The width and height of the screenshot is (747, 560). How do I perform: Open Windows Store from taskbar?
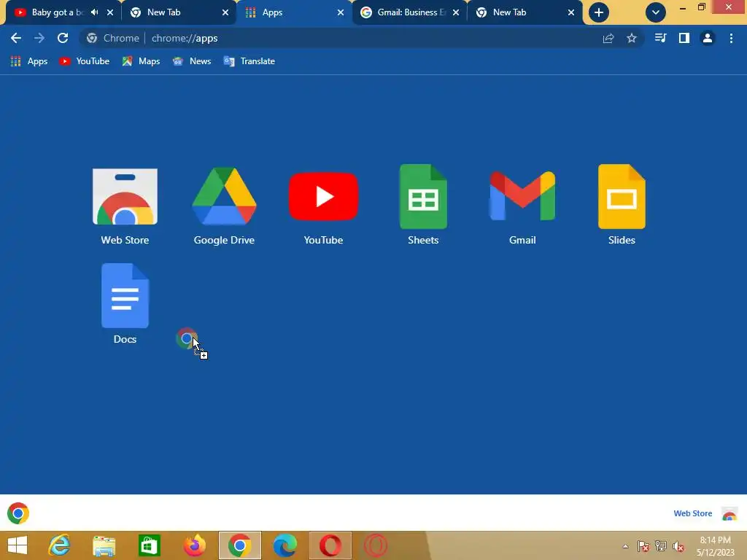[x=149, y=545]
